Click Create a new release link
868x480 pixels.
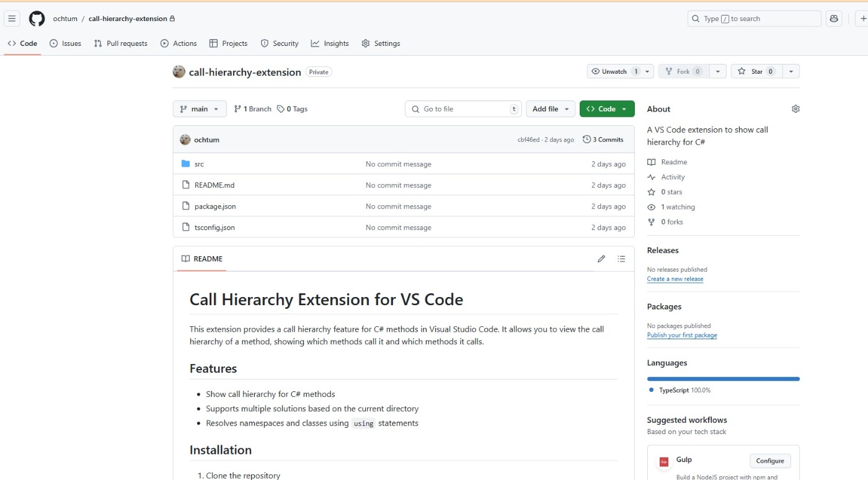[675, 279]
